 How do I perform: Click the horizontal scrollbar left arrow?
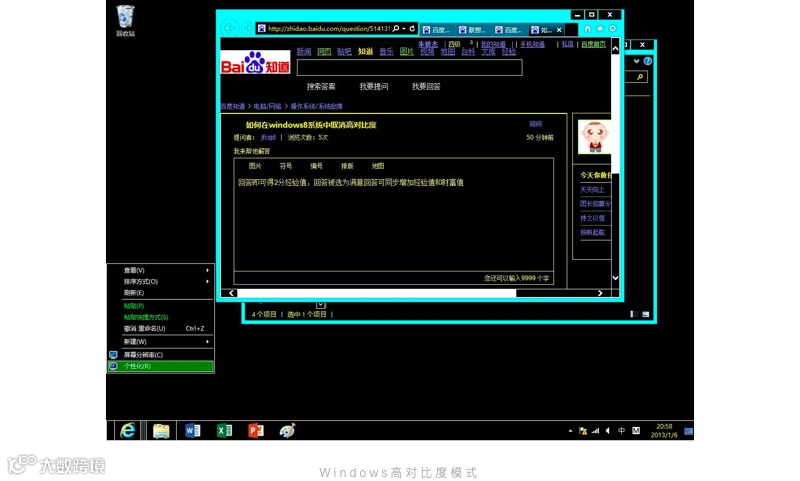pyautogui.click(x=232, y=293)
